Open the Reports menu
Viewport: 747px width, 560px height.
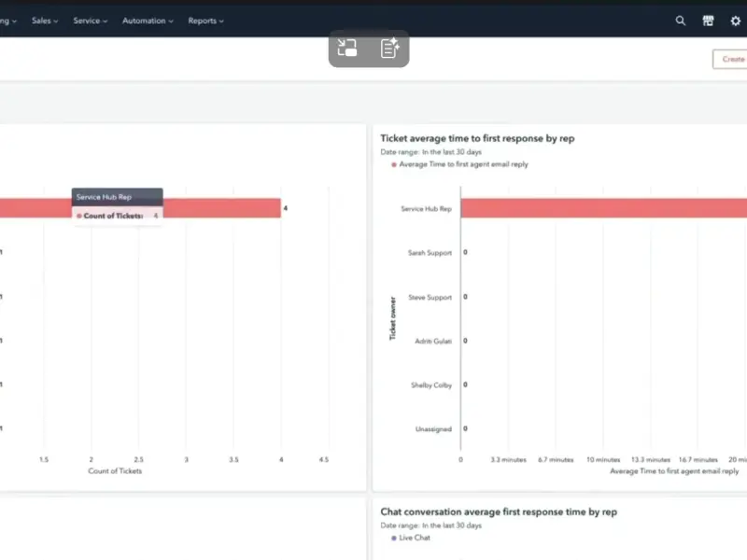coord(205,21)
